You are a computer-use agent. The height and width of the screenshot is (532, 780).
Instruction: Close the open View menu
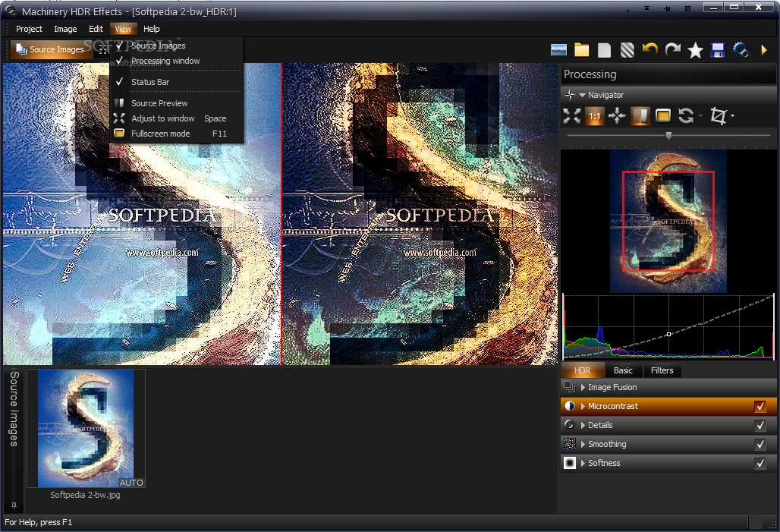point(123,29)
